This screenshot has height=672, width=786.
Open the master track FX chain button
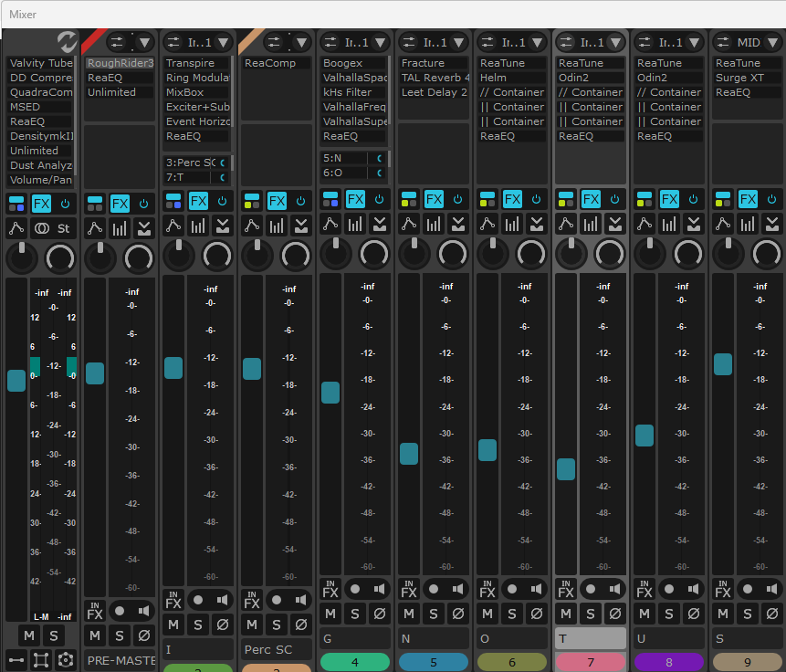41,204
